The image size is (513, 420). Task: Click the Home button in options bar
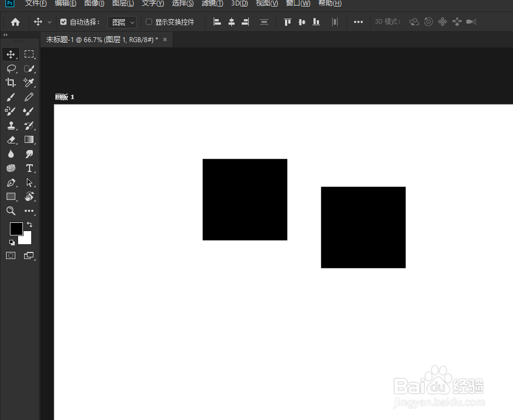point(15,22)
